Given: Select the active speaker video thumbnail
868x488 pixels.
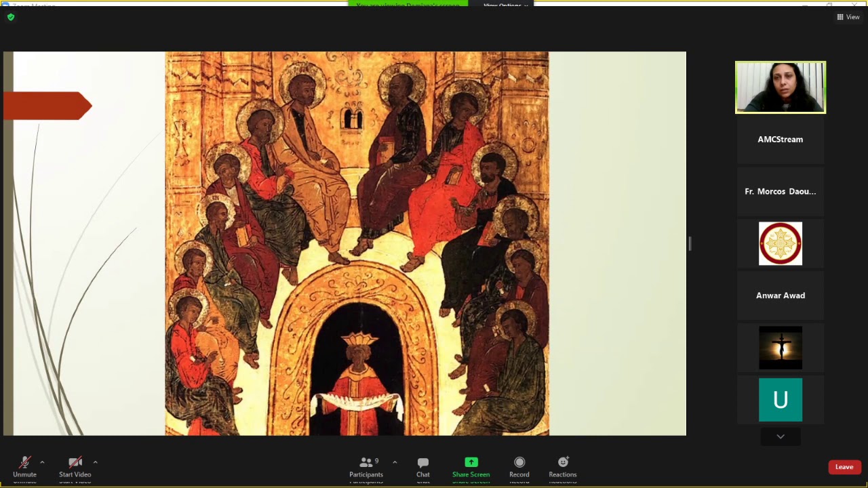Looking at the screenshot, I should pos(781,87).
